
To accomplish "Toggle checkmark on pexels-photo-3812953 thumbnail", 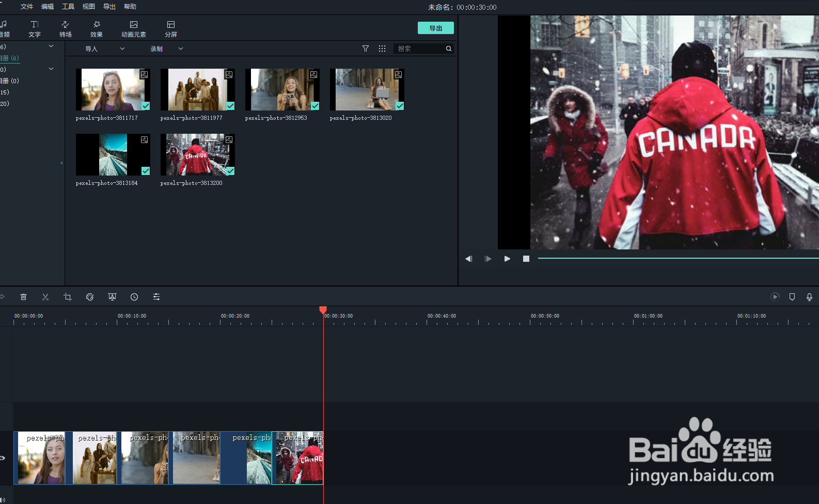I will 315,106.
